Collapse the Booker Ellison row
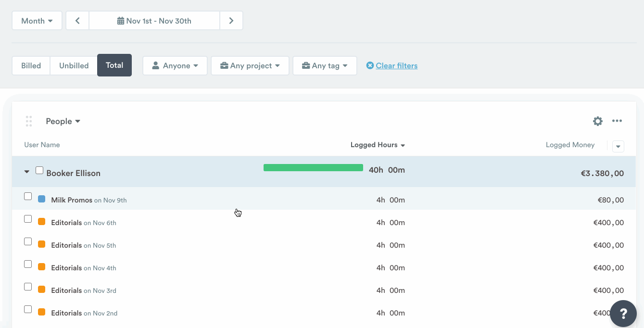644x328 pixels. [27, 172]
